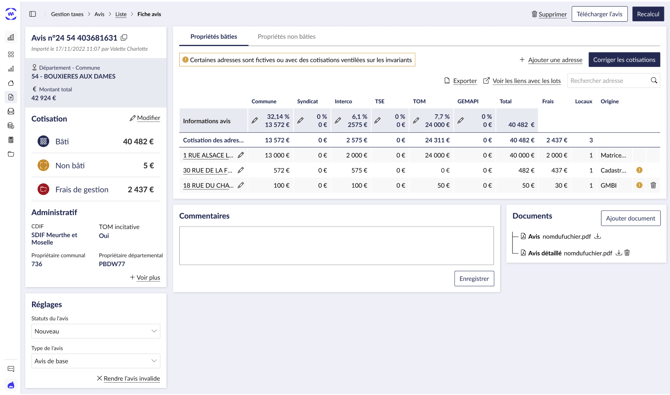Image resolution: width=670 pixels, height=395 pixels.
Task: Delete the Avis détaillé document
Action: click(627, 253)
